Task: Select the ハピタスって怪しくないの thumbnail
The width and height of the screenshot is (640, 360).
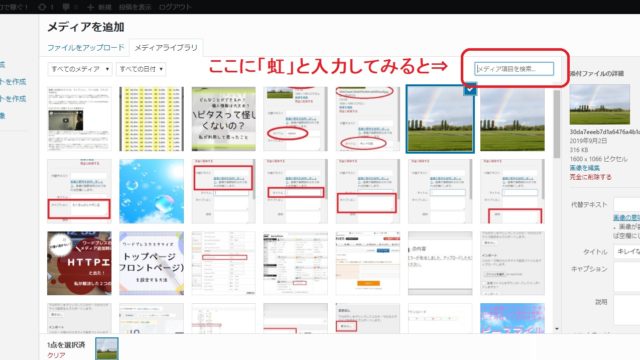Action: [224, 119]
